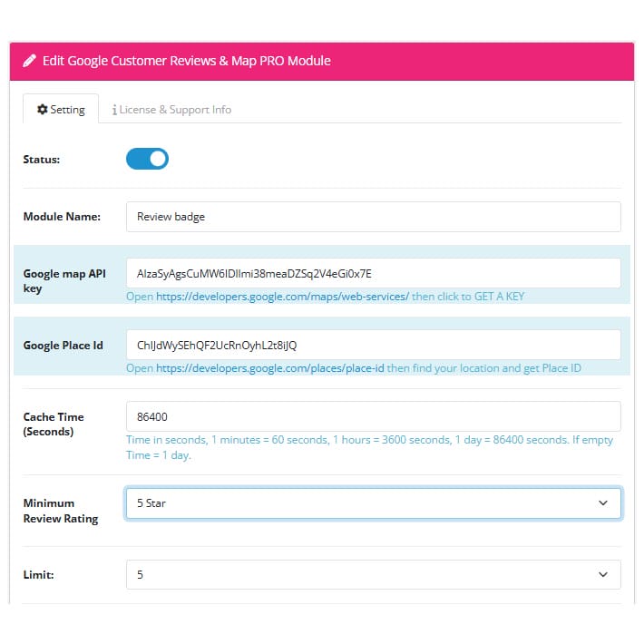Click the Google Place Id field
This screenshot has width=644, height=644.
tap(374, 345)
